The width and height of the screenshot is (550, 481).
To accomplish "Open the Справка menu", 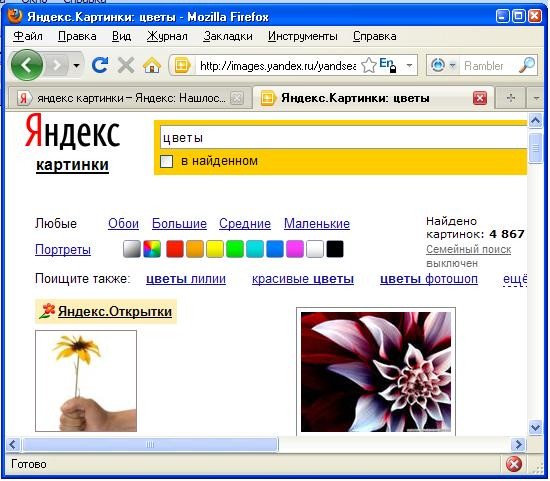I will [375, 36].
